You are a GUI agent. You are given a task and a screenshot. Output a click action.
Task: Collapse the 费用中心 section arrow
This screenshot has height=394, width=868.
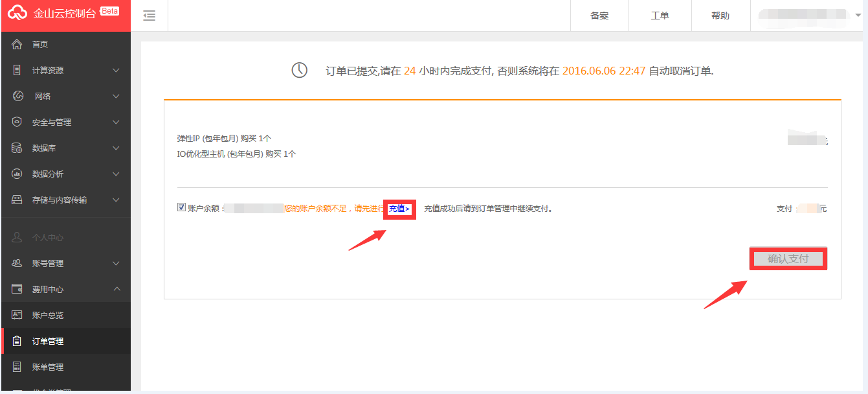pyautogui.click(x=116, y=289)
